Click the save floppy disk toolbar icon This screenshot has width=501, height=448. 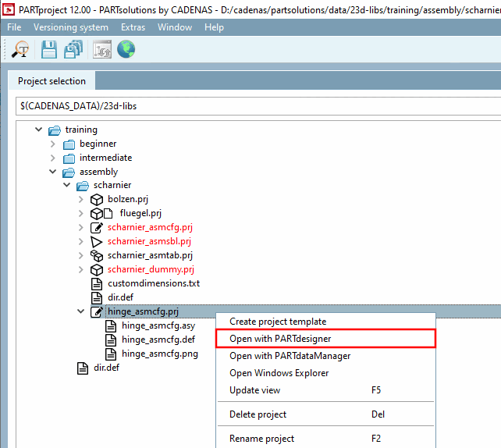click(x=49, y=49)
